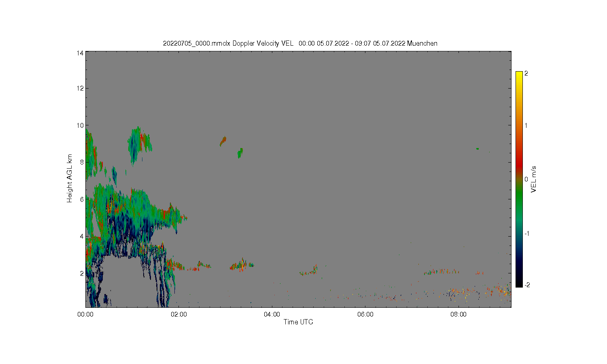The height and width of the screenshot is (364, 607).
Task: Click the time tick label 04:00
Action: click(x=272, y=314)
